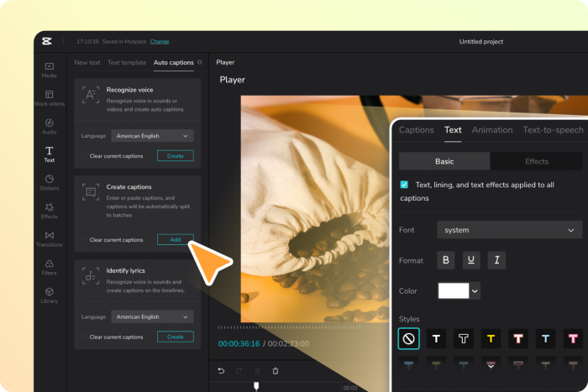The width and height of the screenshot is (588, 392).
Task: Click the delete trash icon in timeline
Action: coord(276,371)
